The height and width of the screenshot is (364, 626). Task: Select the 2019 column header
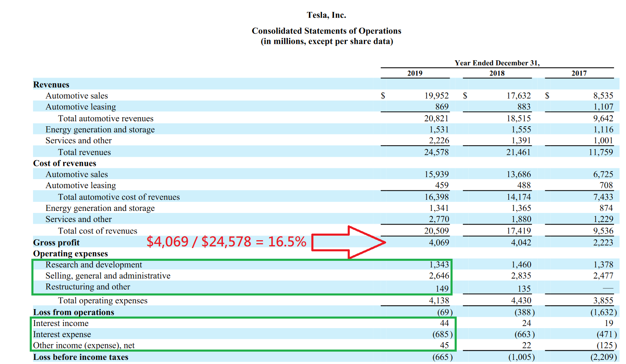[x=415, y=73]
